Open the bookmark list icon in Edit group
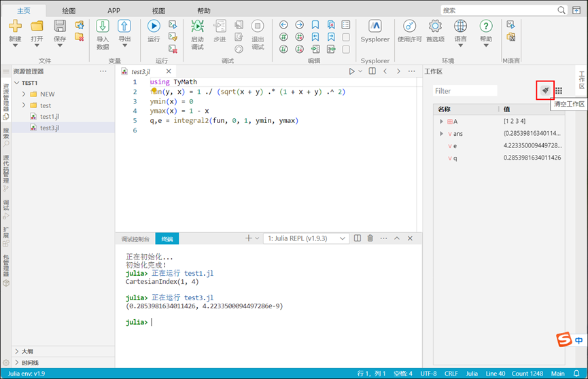The image size is (588, 379). coord(346,24)
